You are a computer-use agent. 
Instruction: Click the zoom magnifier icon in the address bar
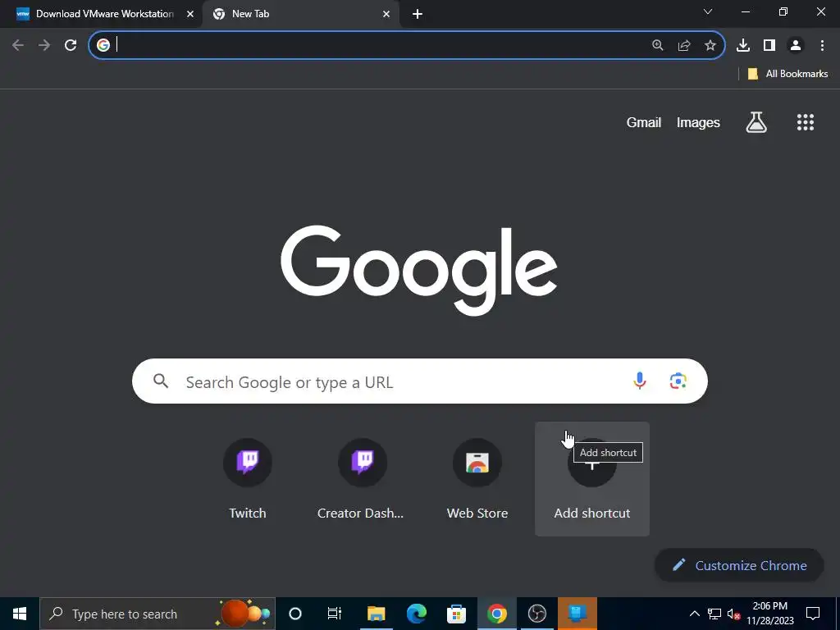click(x=658, y=45)
